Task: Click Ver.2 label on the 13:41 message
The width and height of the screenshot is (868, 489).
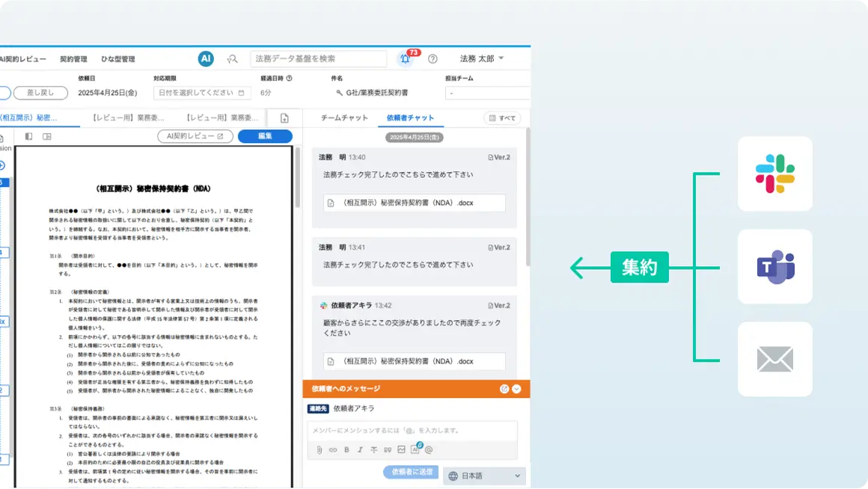Action: [499, 247]
